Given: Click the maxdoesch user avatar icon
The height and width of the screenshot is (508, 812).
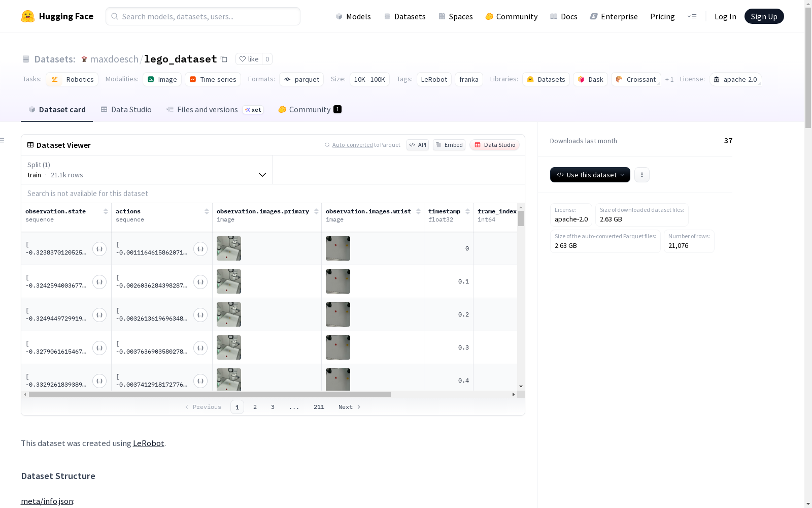Looking at the screenshot, I should (84, 59).
